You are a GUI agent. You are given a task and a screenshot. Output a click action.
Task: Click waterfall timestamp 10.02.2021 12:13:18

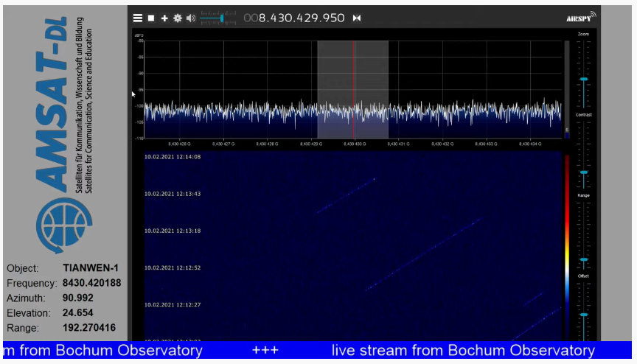point(173,231)
